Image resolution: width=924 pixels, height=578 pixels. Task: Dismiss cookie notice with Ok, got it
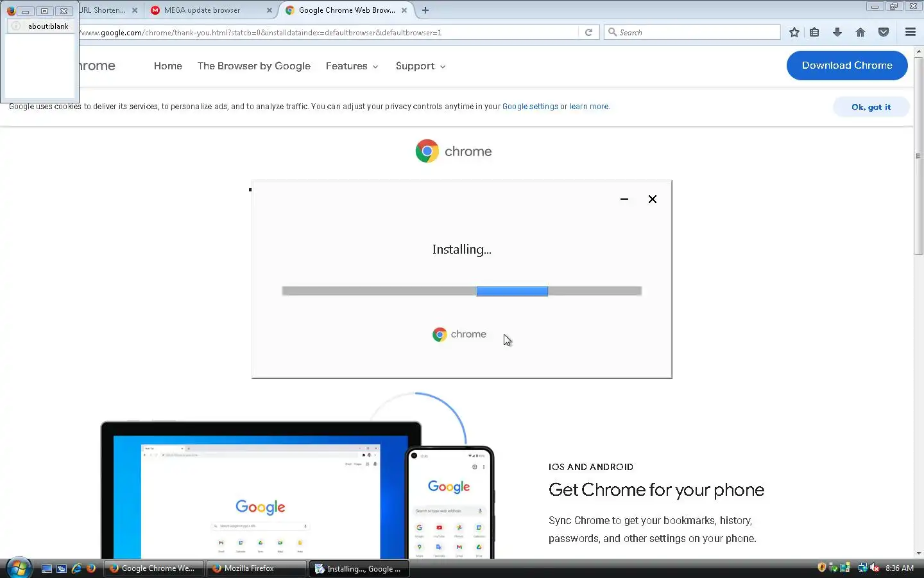pos(871,107)
